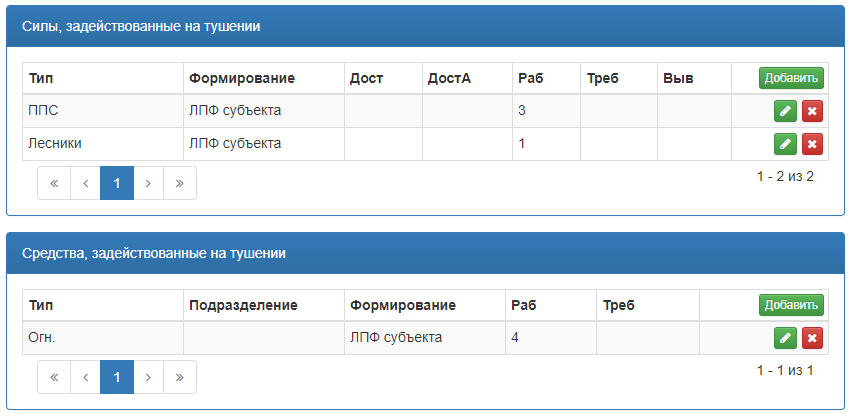853x418 pixels.
Task: Click Добавить button in Средства table
Action: click(x=791, y=305)
